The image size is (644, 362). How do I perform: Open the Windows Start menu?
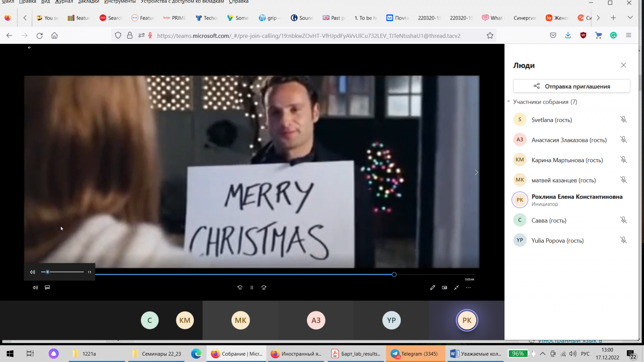click(10, 353)
